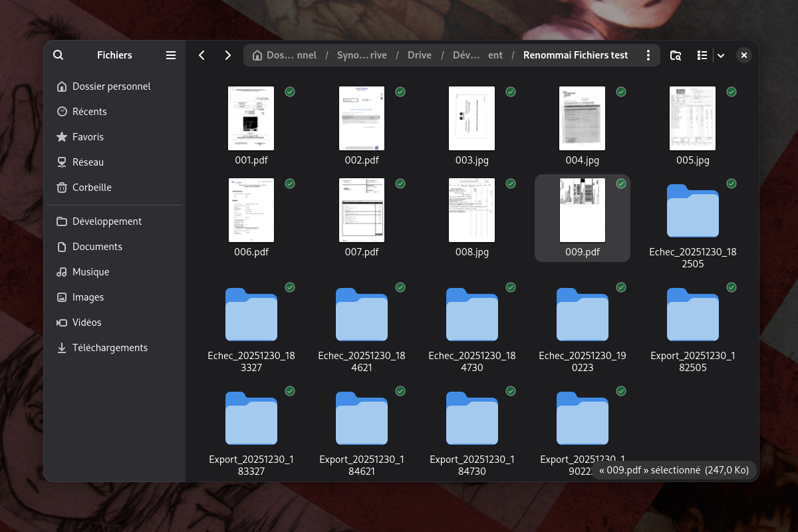
Task: Select the 005.jpg image thumbnail
Action: (x=692, y=118)
